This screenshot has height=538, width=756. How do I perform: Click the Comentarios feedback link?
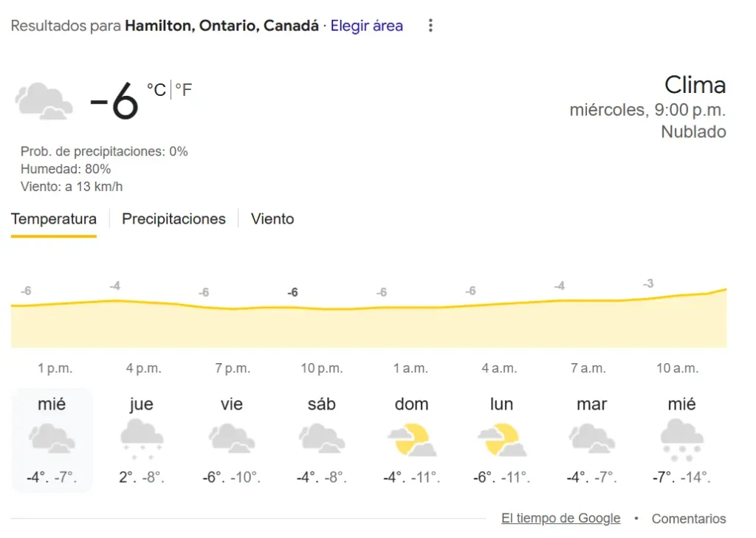tap(689, 519)
